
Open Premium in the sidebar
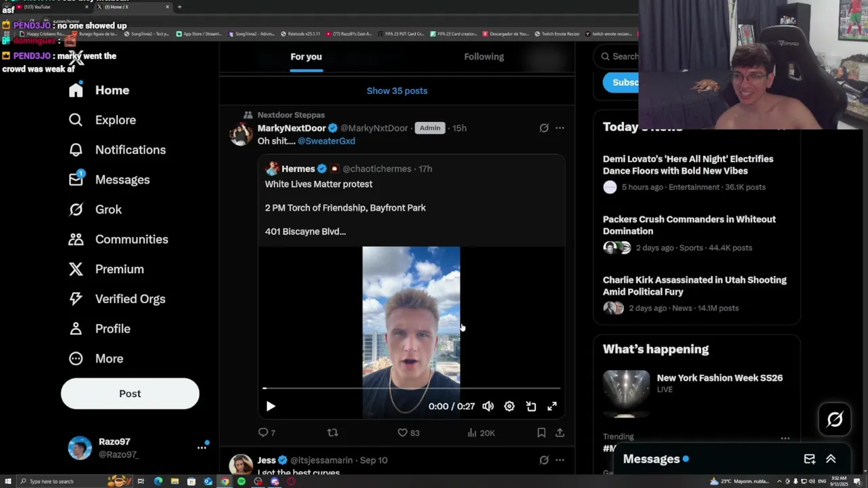(x=106, y=269)
